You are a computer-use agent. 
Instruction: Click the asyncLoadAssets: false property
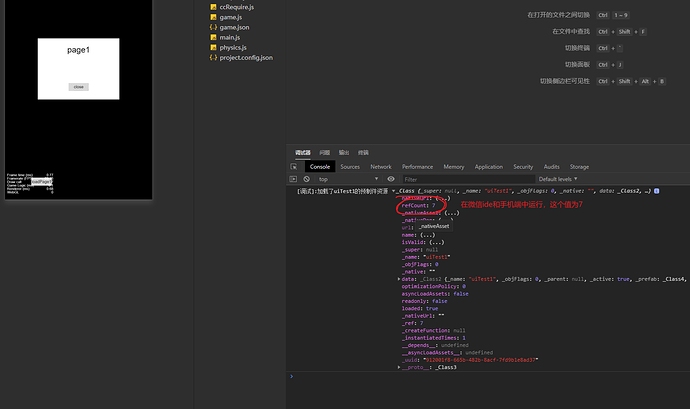pos(435,294)
